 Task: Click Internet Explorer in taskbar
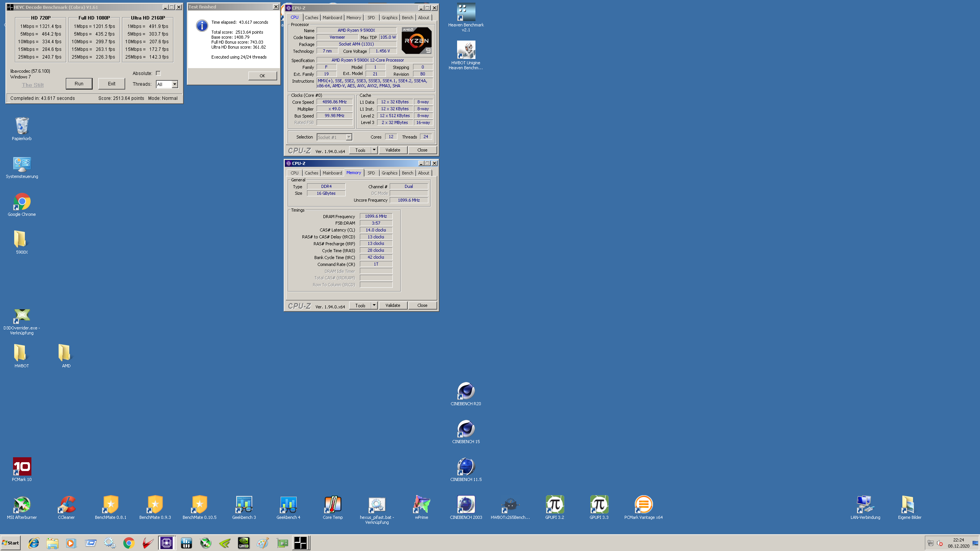click(34, 543)
